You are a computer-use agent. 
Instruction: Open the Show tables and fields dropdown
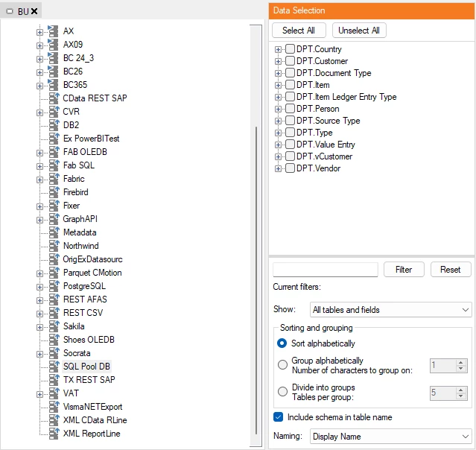tap(390, 310)
